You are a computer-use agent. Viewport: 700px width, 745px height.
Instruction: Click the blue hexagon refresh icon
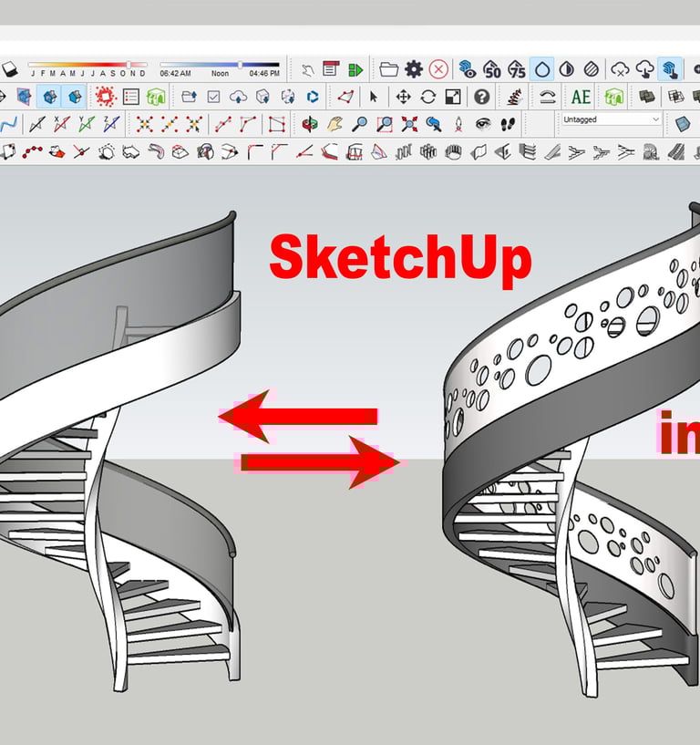coord(313,97)
